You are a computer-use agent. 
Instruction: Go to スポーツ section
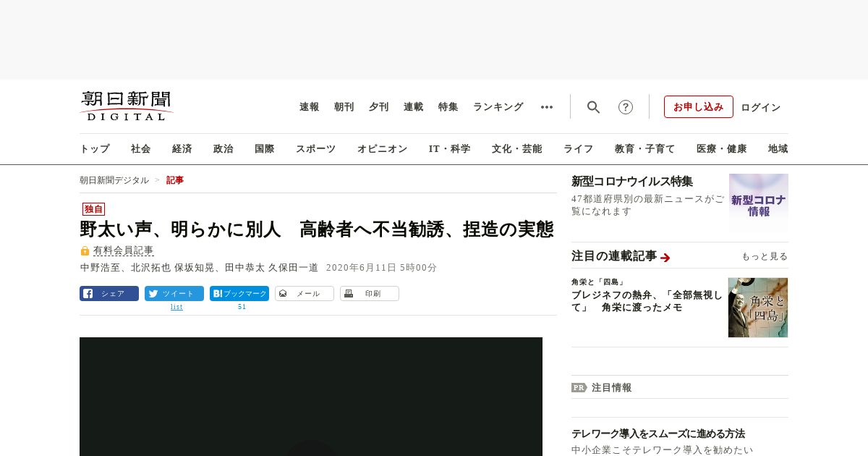click(316, 148)
